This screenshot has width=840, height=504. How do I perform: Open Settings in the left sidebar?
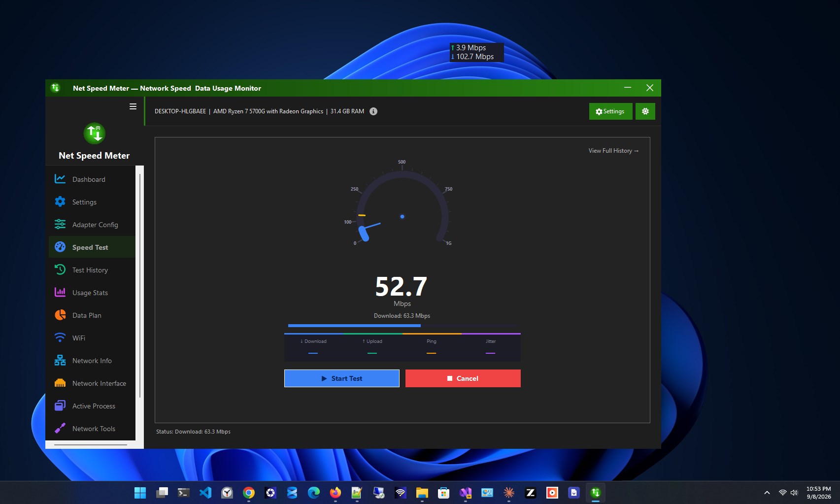click(92, 202)
